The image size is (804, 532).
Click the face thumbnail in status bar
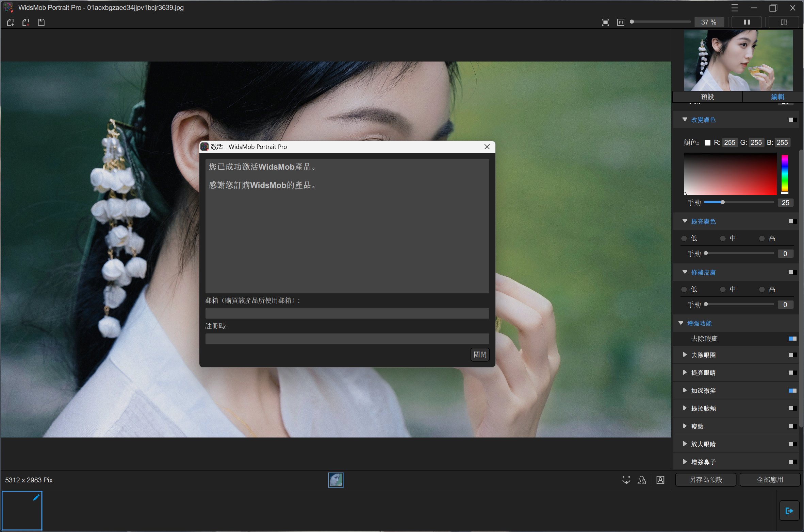coord(335,480)
